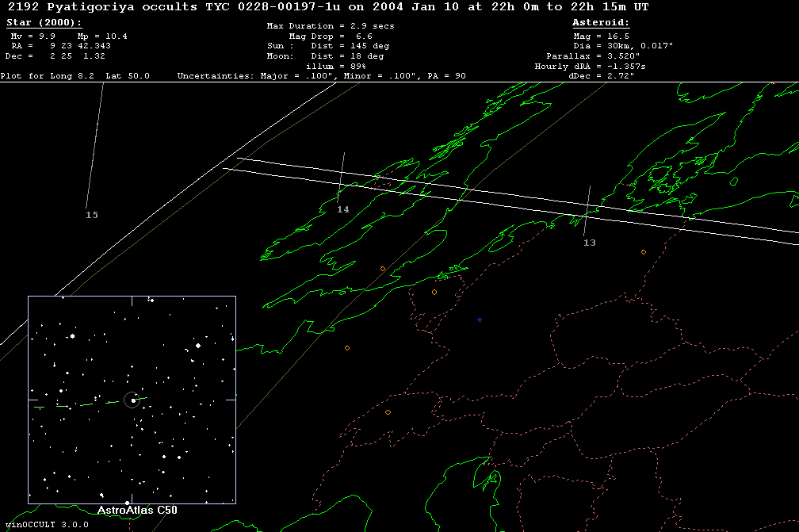Viewport: 799px width, 532px height.
Task: Select the southernmost orange circle marker on the map
Action: coord(388,412)
